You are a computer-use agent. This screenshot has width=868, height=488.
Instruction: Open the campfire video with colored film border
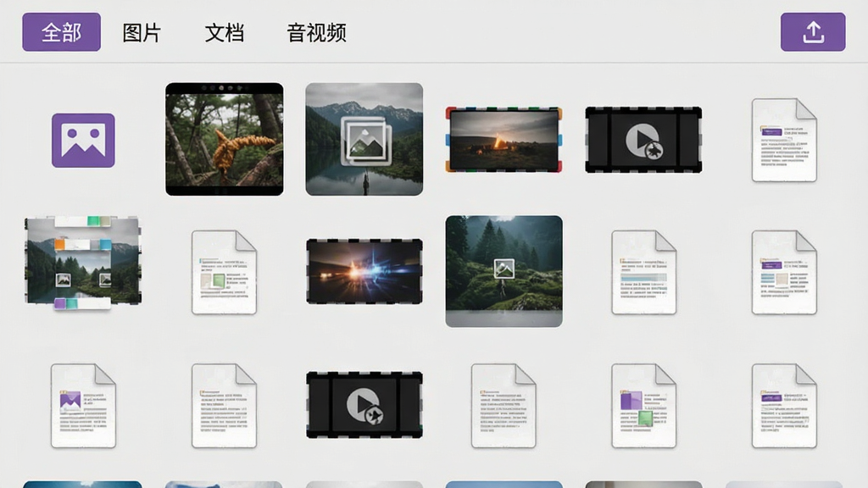[504, 140]
